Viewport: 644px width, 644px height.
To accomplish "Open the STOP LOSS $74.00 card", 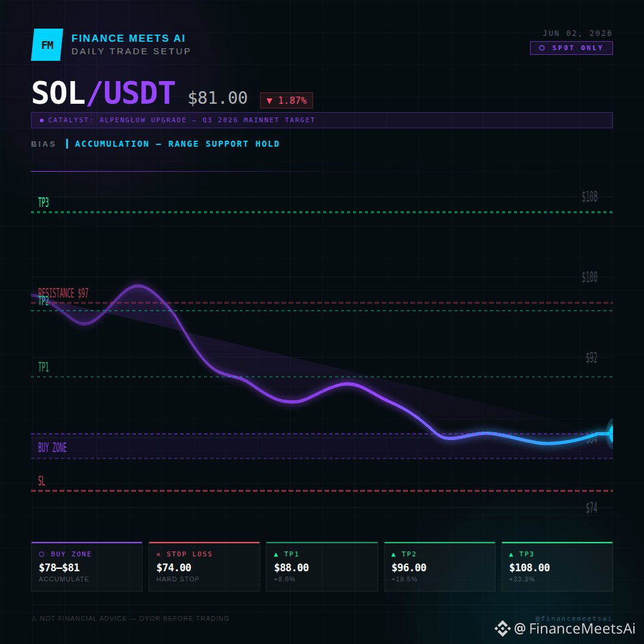I will [204, 566].
